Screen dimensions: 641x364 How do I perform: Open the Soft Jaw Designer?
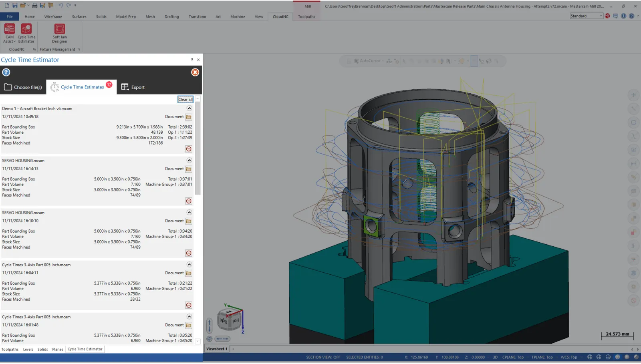[x=60, y=33]
